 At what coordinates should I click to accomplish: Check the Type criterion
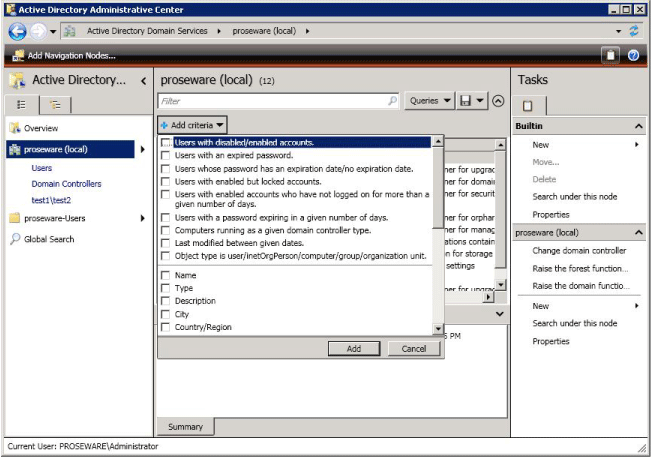tap(165, 288)
